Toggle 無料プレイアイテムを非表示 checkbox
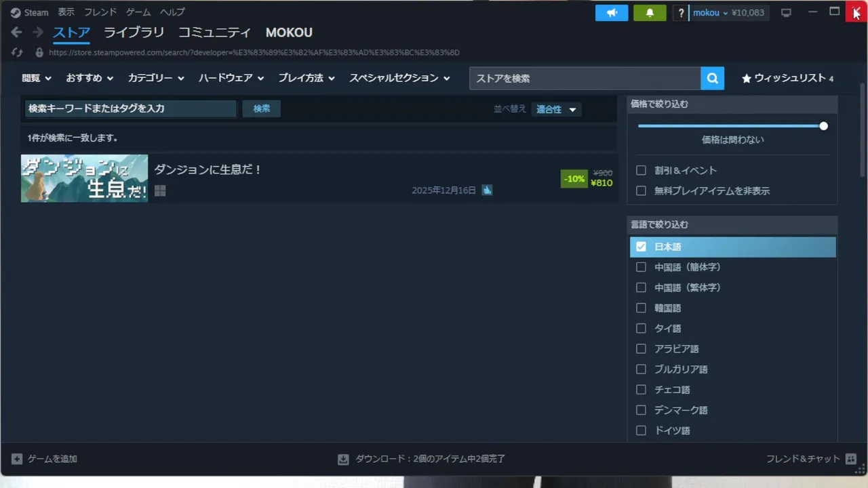Image resolution: width=868 pixels, height=488 pixels. point(641,190)
